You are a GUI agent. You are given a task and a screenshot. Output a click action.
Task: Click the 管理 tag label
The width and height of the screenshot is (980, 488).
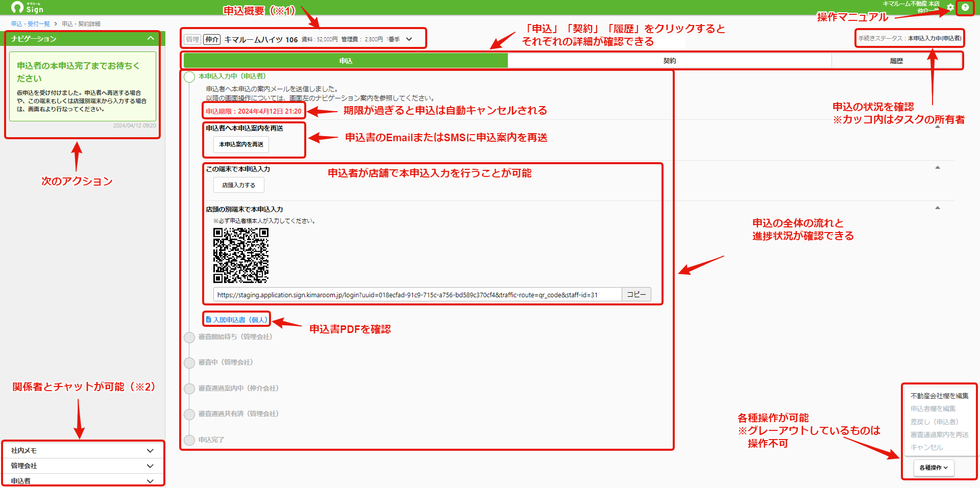pyautogui.click(x=192, y=39)
